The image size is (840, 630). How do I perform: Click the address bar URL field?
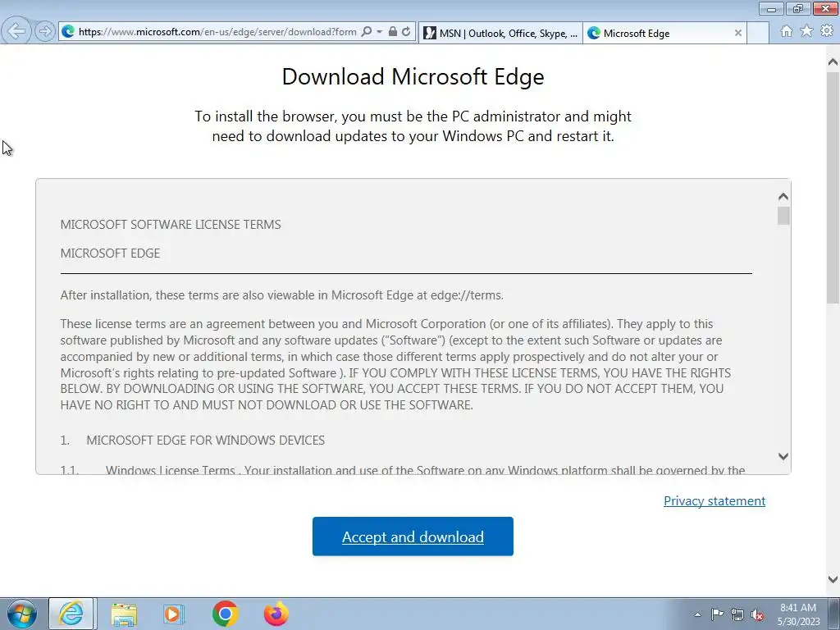pyautogui.click(x=217, y=32)
